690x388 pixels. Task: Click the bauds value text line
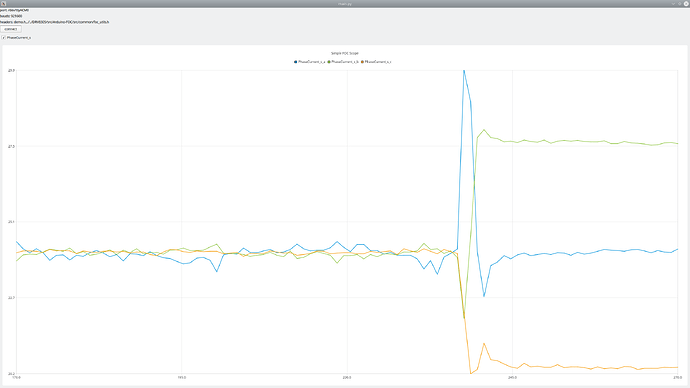pyautogui.click(x=11, y=16)
